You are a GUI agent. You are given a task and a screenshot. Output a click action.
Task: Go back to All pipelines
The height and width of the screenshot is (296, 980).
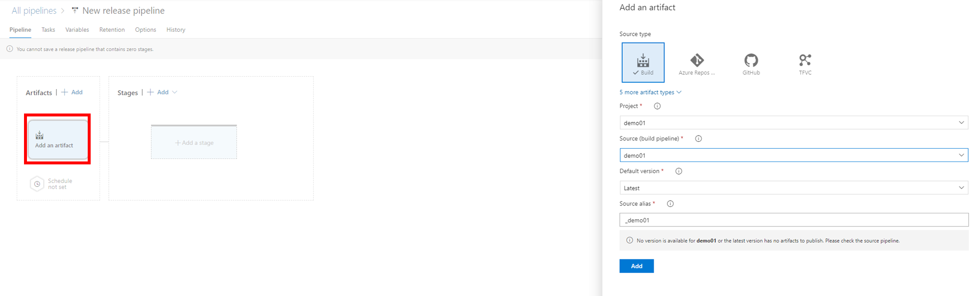pyautogui.click(x=34, y=11)
